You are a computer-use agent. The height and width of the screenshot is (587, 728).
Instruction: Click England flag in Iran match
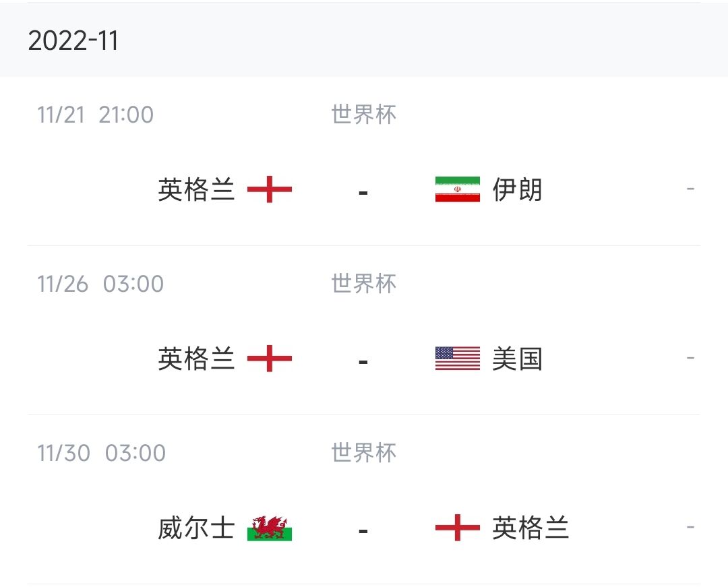(269, 189)
